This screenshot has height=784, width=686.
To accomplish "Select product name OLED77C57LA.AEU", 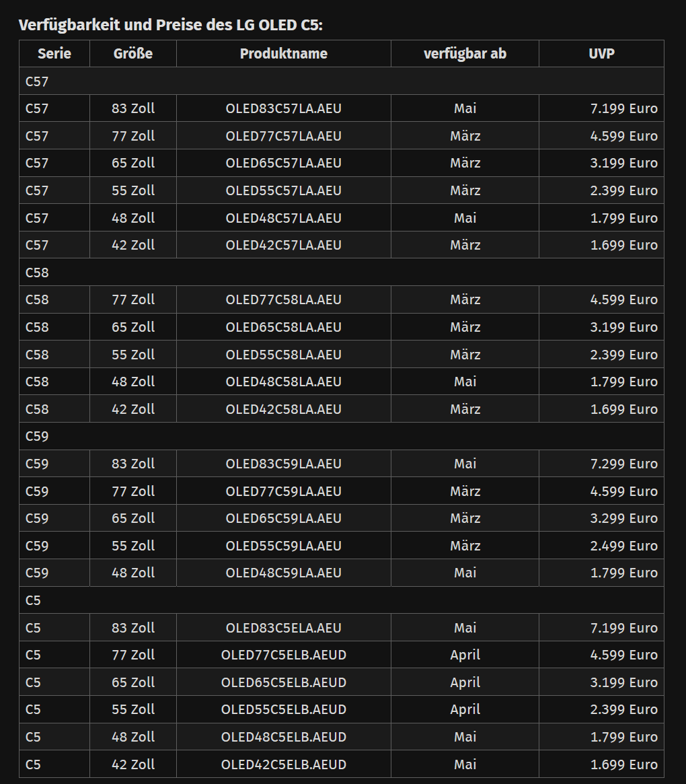I will [x=283, y=136].
